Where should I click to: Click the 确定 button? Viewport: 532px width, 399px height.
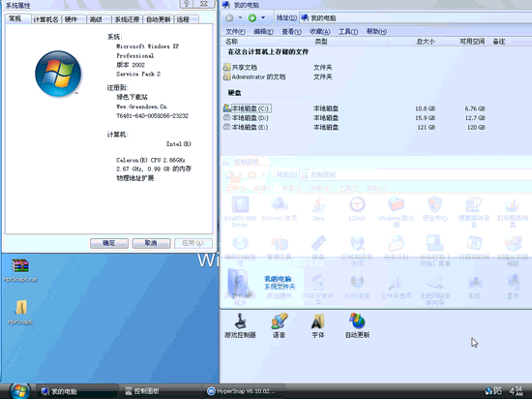tap(109, 243)
